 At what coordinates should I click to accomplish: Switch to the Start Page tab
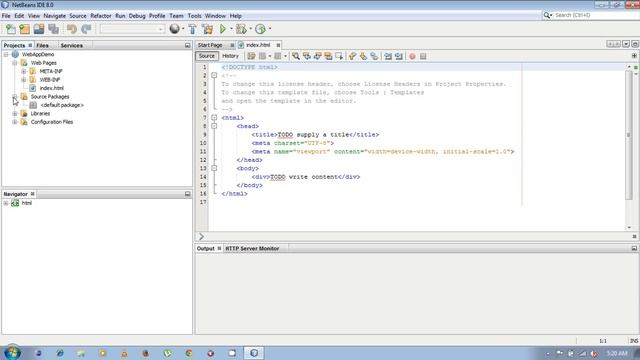click(x=210, y=45)
